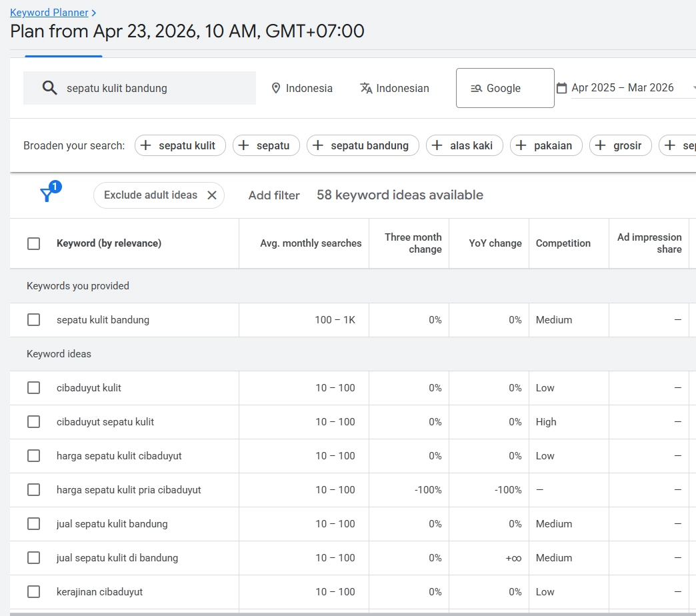Click the calendar icon for the date range
696x616 pixels.
tap(562, 87)
